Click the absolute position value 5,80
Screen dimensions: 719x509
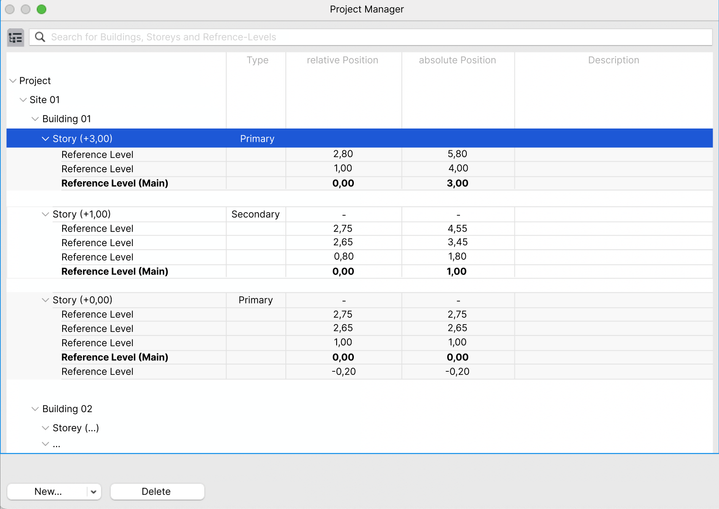(x=457, y=154)
